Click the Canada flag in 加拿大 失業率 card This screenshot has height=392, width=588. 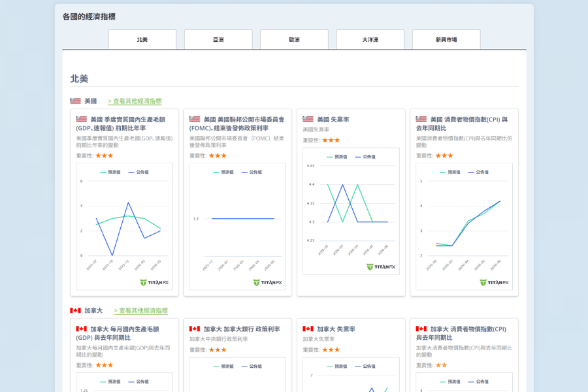tap(308, 329)
